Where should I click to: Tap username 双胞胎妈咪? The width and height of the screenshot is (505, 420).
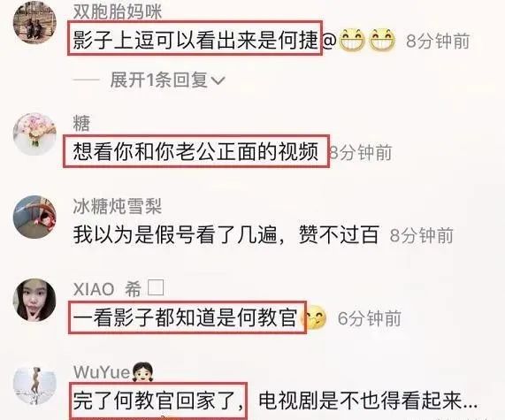(118, 11)
